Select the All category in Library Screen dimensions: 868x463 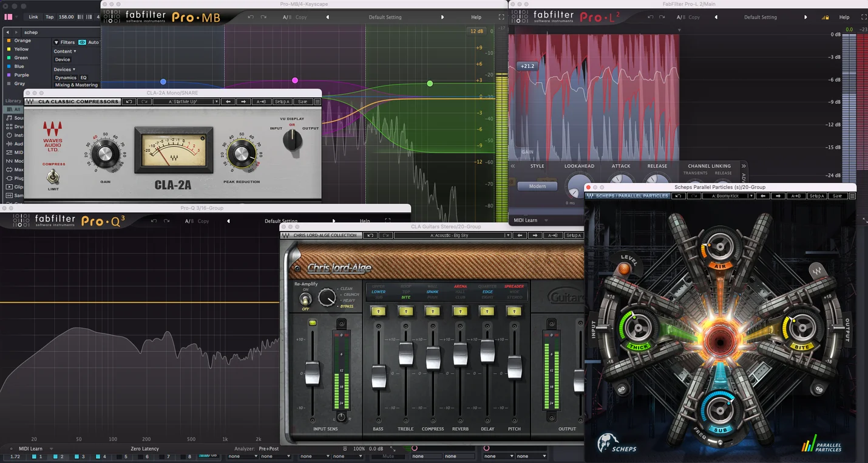pyautogui.click(x=13, y=109)
